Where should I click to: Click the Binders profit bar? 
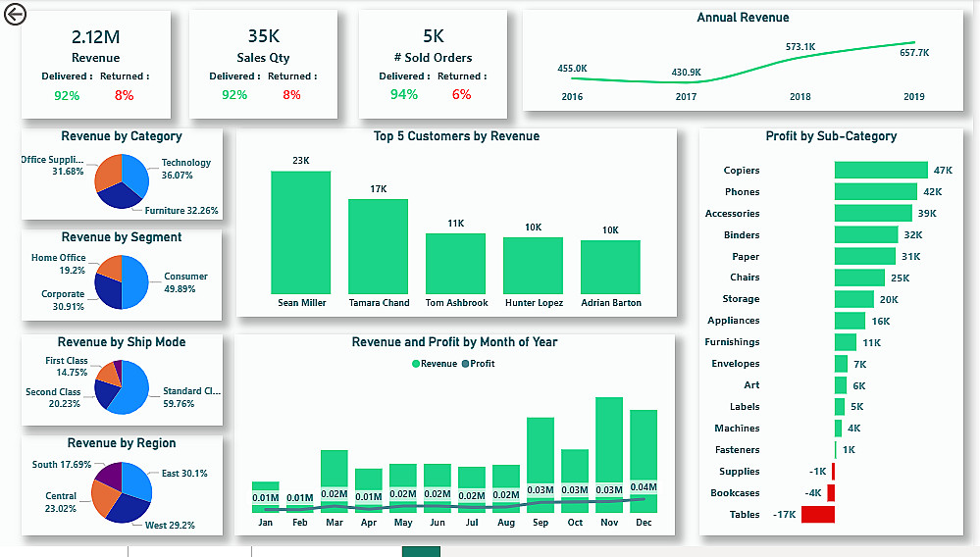click(866, 234)
